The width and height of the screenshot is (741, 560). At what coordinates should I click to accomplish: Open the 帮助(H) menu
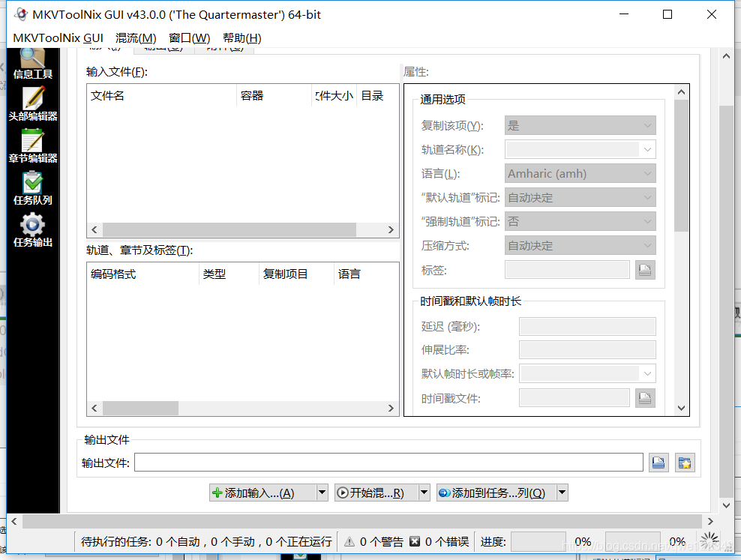pos(242,38)
